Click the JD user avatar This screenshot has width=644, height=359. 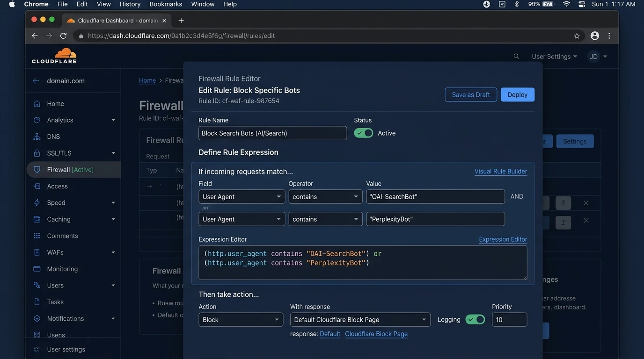click(593, 57)
